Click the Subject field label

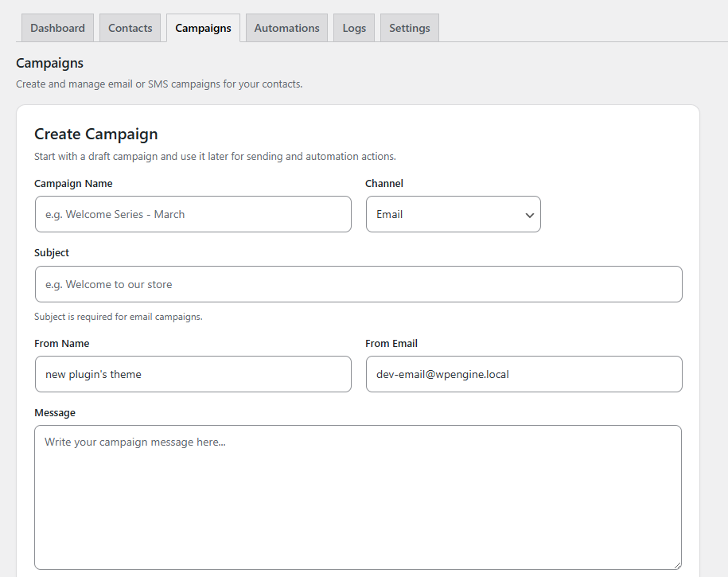click(52, 253)
